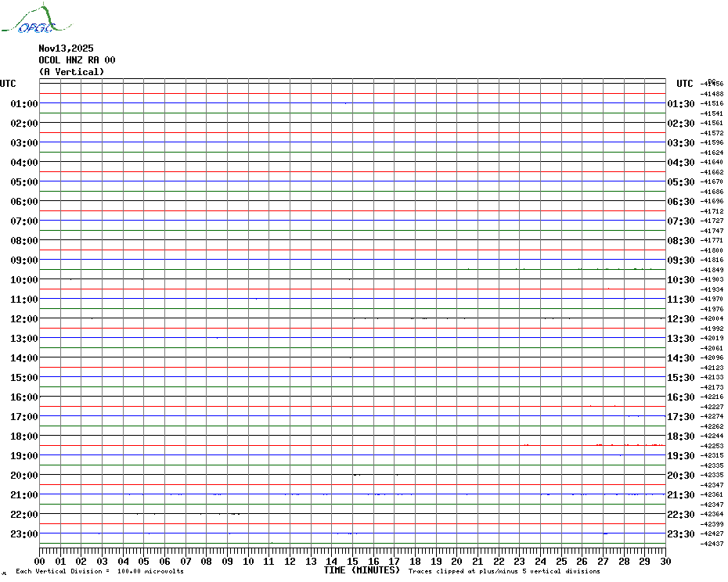Select minute 30 on the time axis
This screenshot has height=582, width=728.
665,561
